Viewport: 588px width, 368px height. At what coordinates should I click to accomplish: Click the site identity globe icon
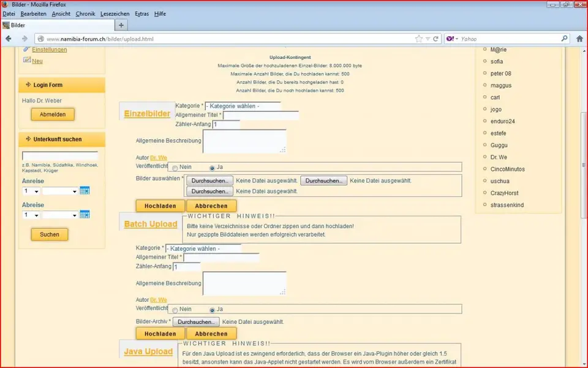coord(41,39)
